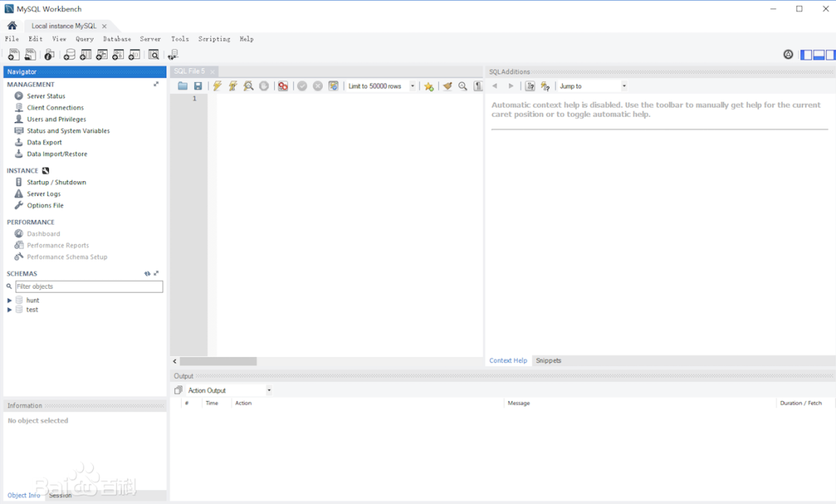Open Users and Privileges

(57, 119)
